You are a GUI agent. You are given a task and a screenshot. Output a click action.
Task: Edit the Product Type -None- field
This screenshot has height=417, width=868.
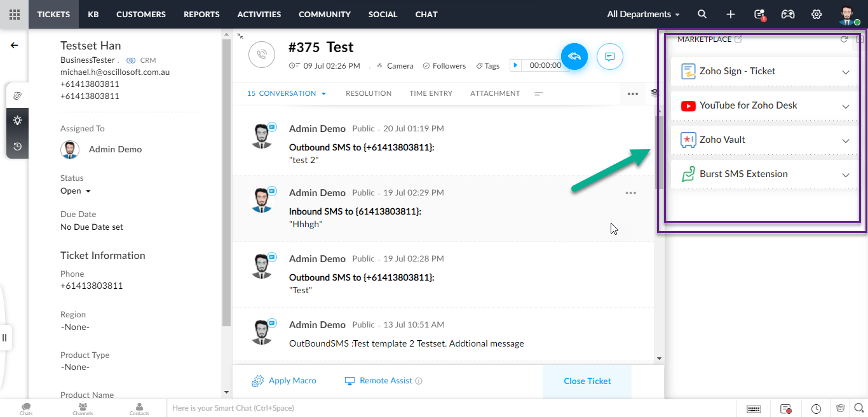point(75,367)
